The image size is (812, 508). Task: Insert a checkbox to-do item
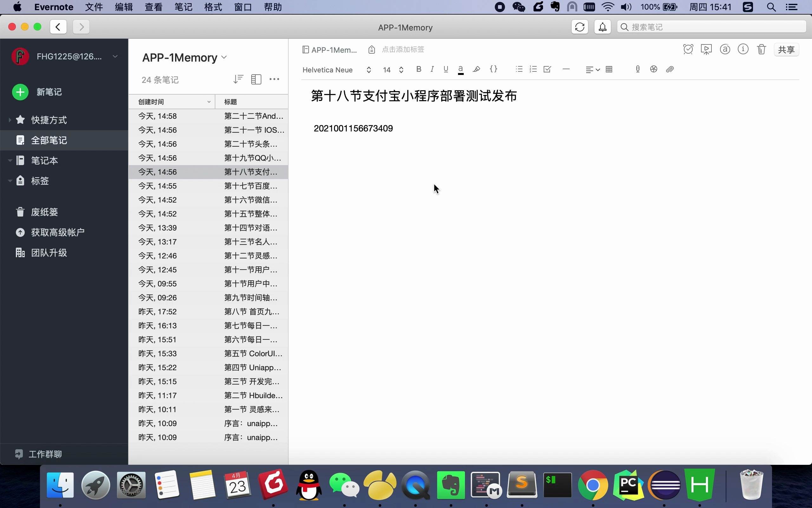tap(547, 69)
